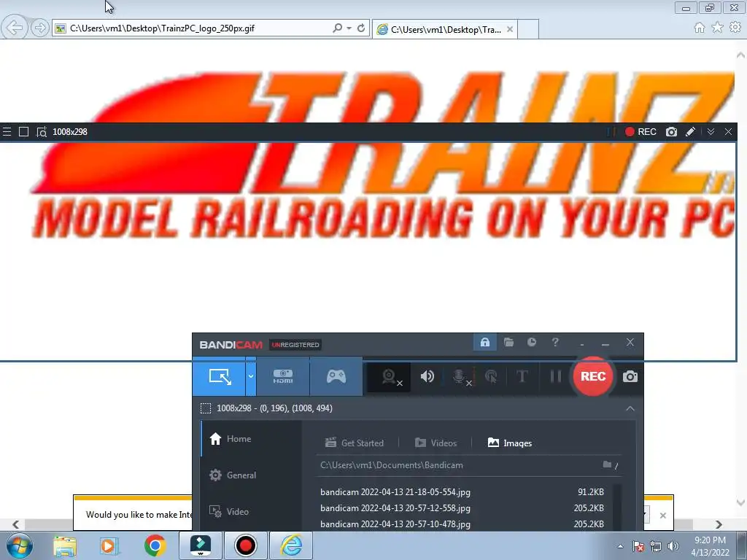This screenshot has height=560, width=747.
Task: Toggle mouse click effect icon
Action: click(491, 377)
